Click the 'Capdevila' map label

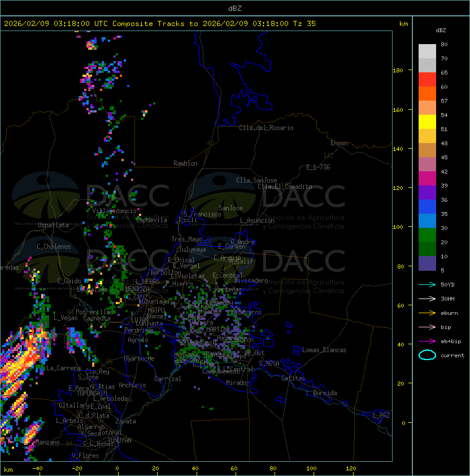click(x=151, y=220)
